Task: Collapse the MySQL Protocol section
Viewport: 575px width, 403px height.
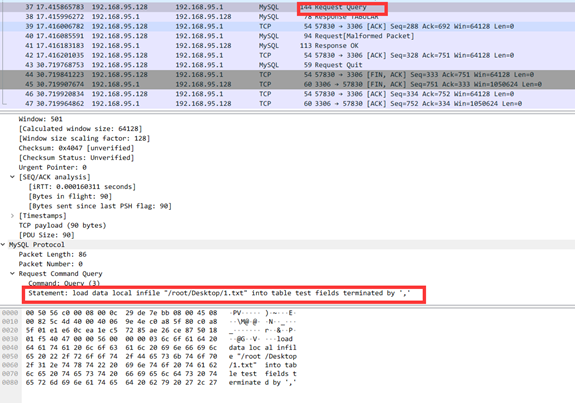Action: click(x=3, y=245)
